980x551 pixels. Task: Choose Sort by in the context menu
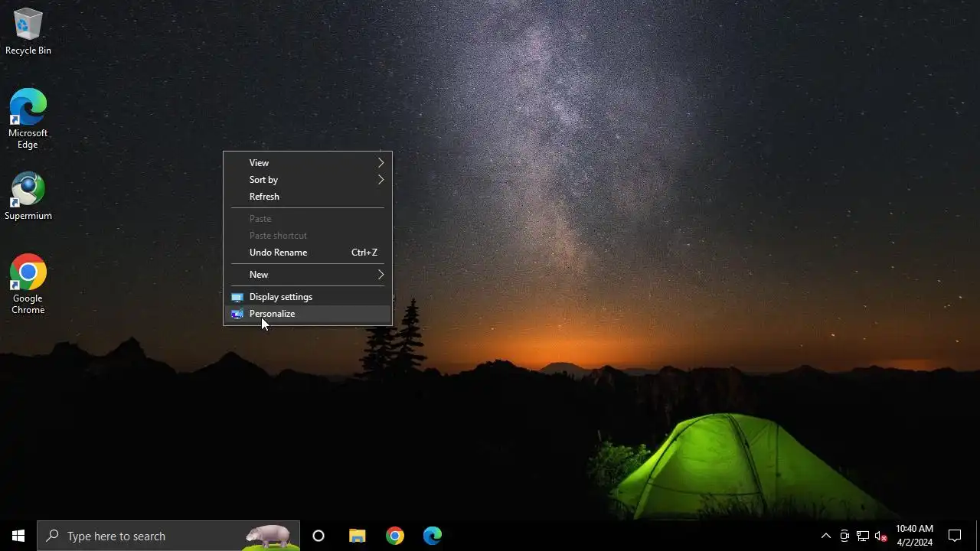click(308, 180)
